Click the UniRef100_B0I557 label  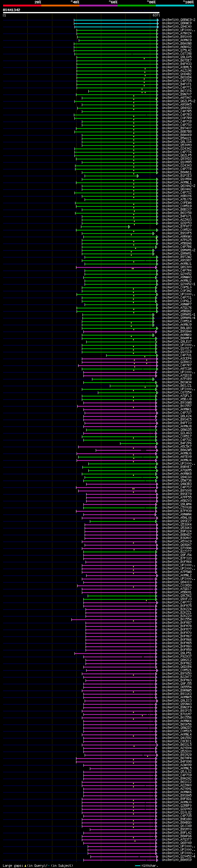point(176,406)
